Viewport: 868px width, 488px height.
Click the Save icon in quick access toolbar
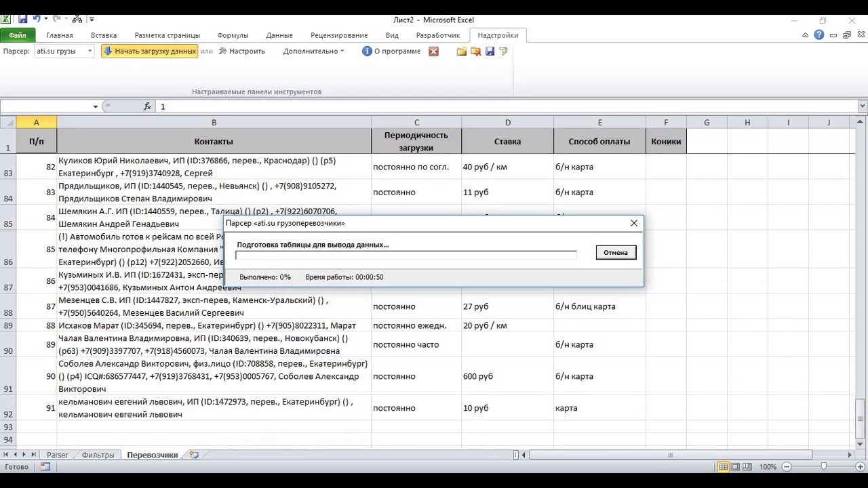pos(22,19)
